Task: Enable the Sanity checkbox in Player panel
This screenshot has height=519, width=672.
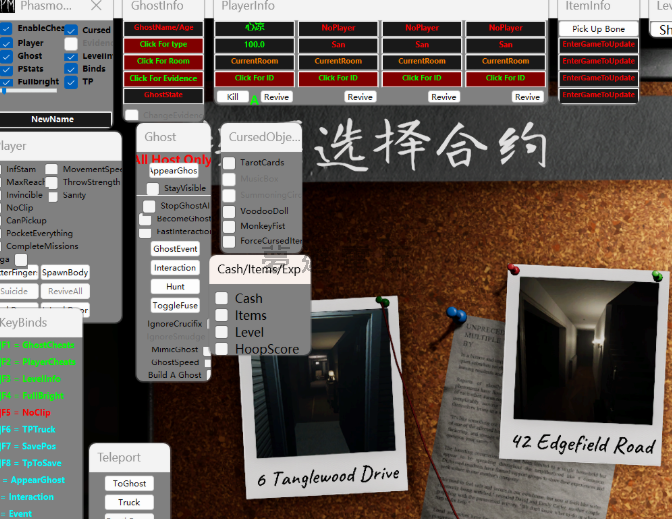Action: click(53, 197)
